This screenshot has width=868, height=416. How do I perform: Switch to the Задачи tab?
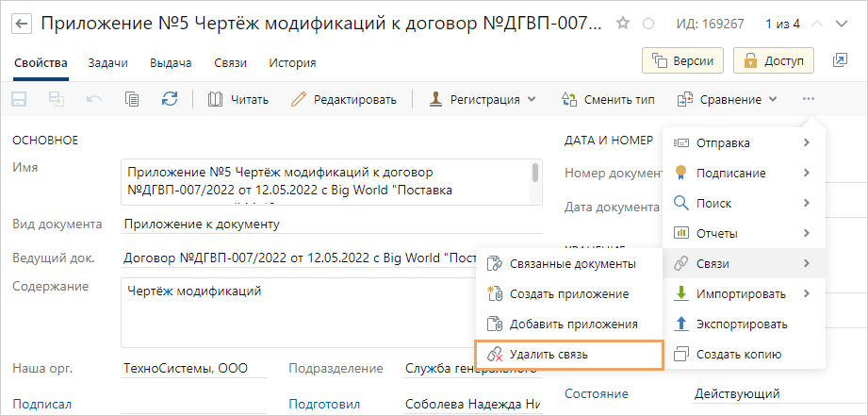click(x=107, y=63)
